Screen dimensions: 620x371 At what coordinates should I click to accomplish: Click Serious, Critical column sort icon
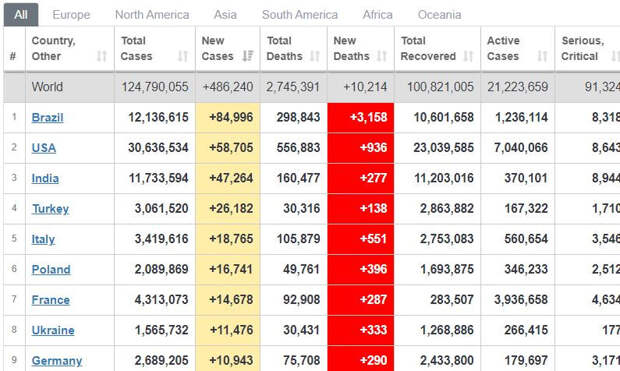[615, 56]
